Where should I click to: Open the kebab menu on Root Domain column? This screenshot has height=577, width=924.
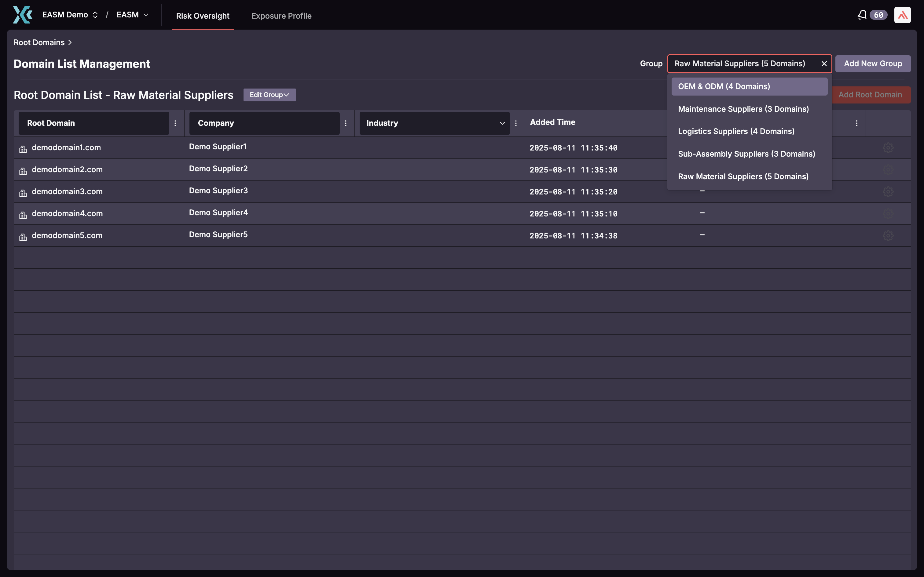pyautogui.click(x=175, y=123)
